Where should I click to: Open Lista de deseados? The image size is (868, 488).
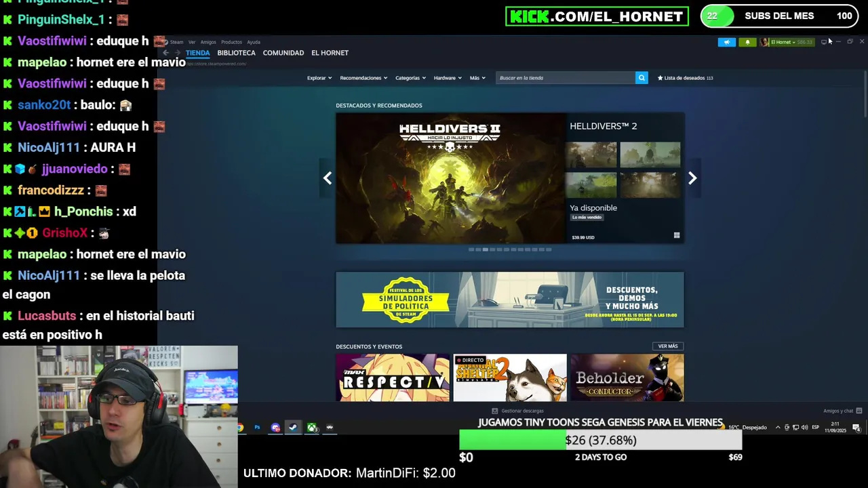click(x=685, y=78)
